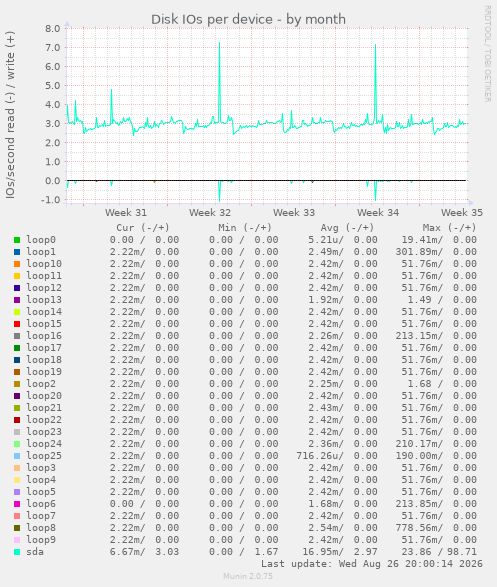497x587 pixels.
Task: Click the sda min value 0.00 / 1.67
Action: pyautogui.click(x=244, y=552)
